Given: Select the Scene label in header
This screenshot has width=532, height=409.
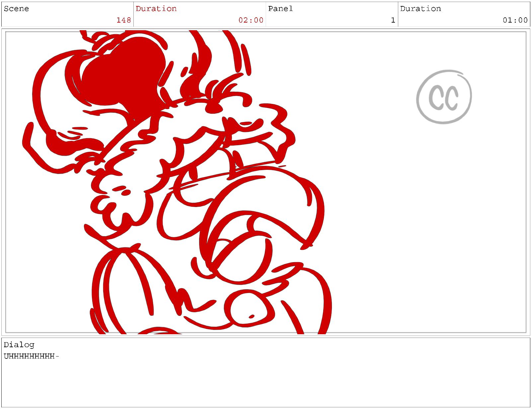Looking at the screenshot, I should (16, 9).
